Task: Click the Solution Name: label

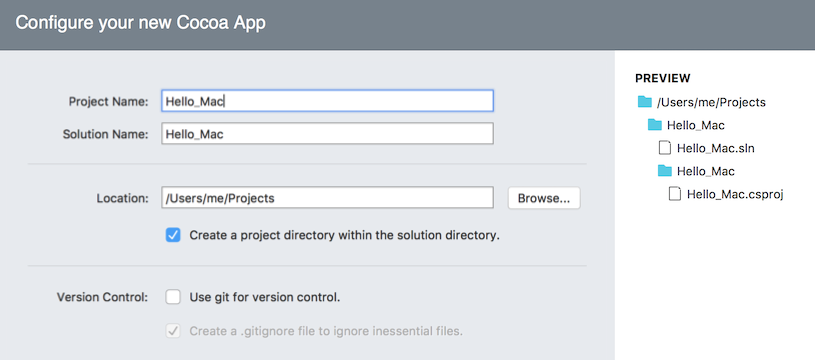Action: click(106, 134)
